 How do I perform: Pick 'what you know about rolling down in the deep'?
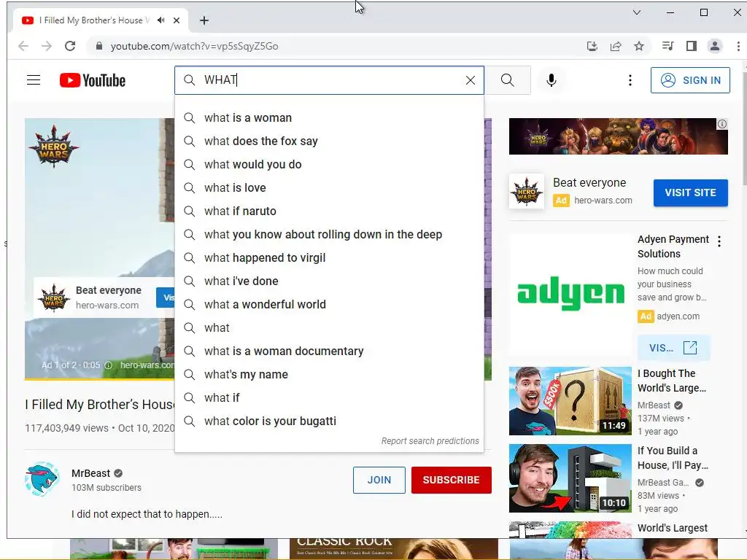tap(329, 234)
